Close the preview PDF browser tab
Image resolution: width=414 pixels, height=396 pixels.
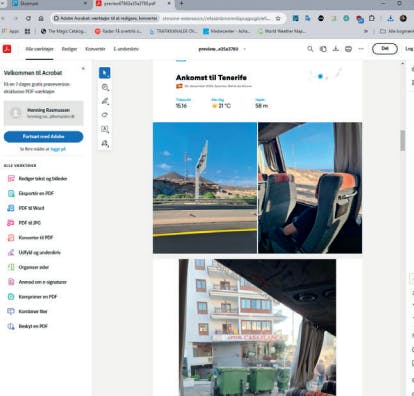pyautogui.click(x=169, y=4)
